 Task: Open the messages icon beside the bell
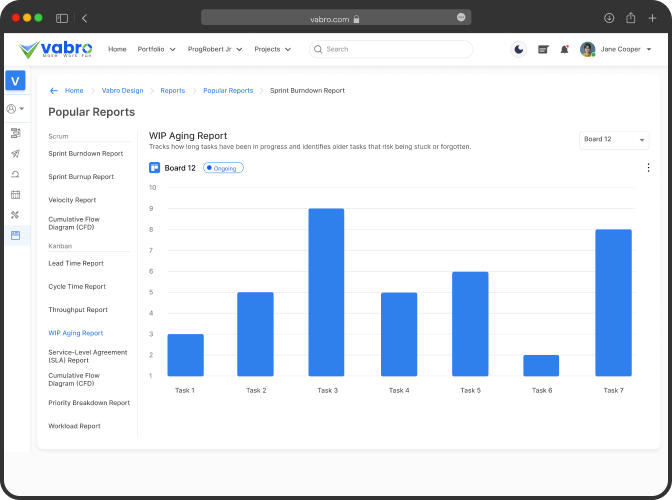543,49
